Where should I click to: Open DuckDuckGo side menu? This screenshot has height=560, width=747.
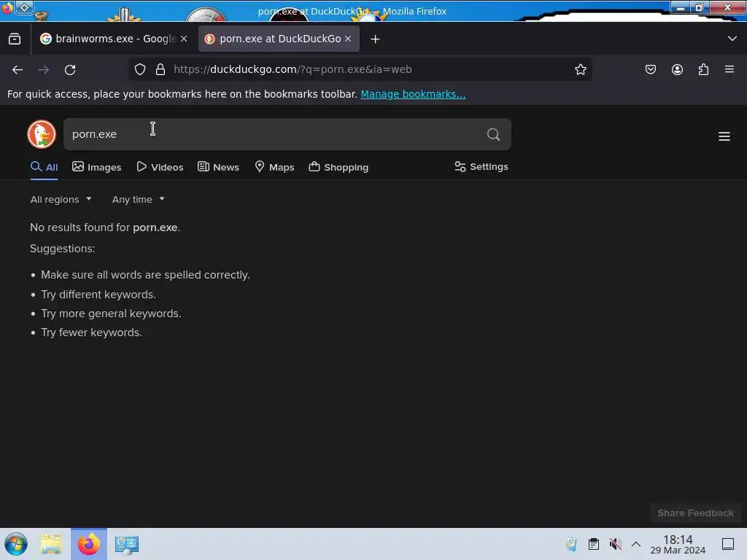point(724,136)
